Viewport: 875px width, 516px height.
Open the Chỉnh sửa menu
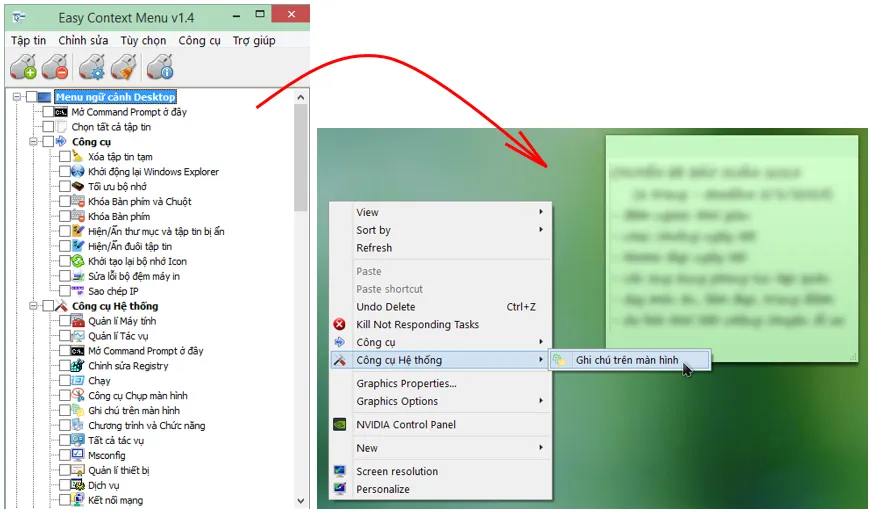(x=83, y=40)
